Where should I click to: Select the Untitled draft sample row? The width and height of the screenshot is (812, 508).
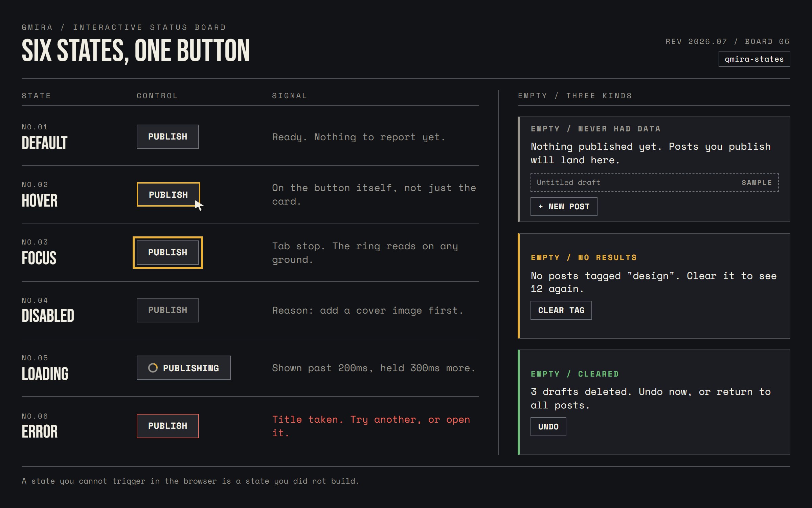654,183
